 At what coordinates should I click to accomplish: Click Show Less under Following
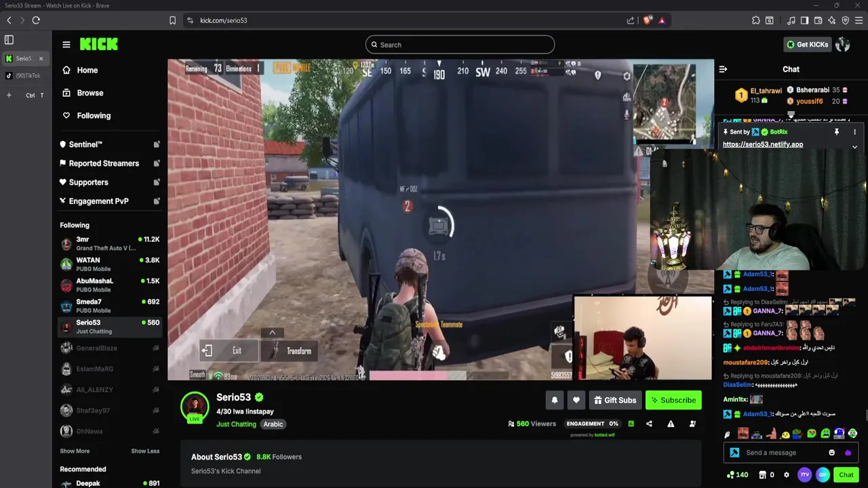coord(145,451)
